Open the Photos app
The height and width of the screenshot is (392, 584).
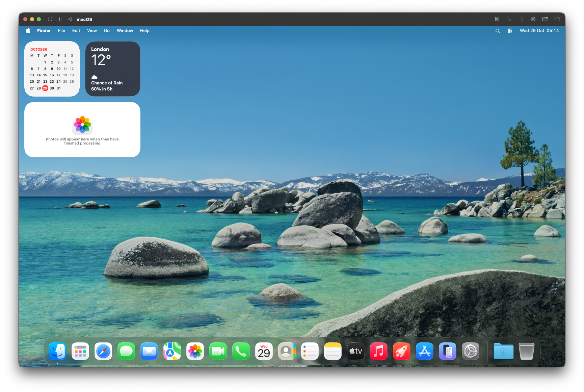[x=195, y=351]
